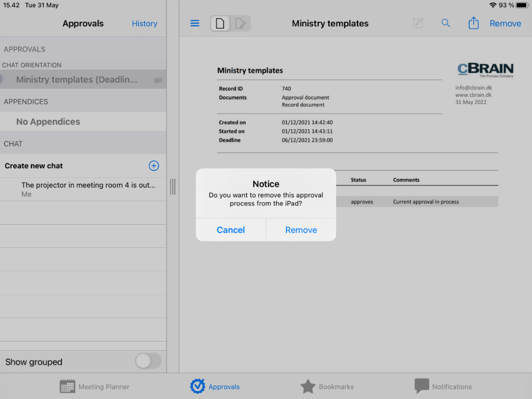Tap chat bubble icon on Ministry templates
Screen dimensions: 532x399
158,80
